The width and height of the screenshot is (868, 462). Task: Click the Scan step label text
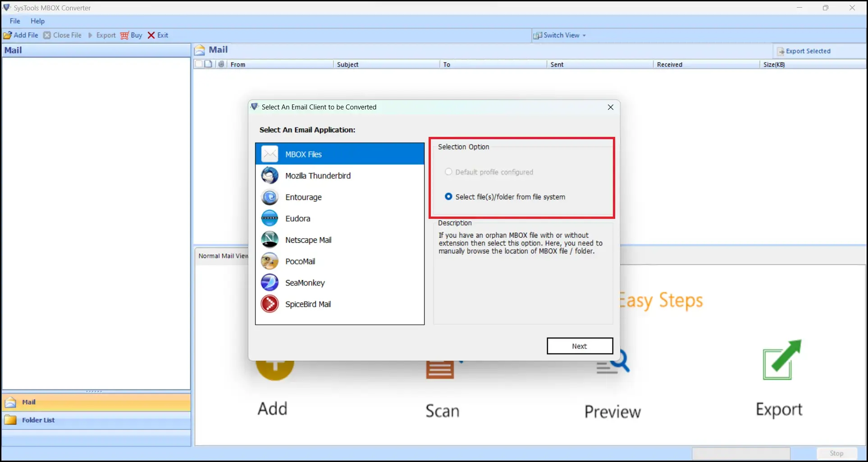pos(442,411)
